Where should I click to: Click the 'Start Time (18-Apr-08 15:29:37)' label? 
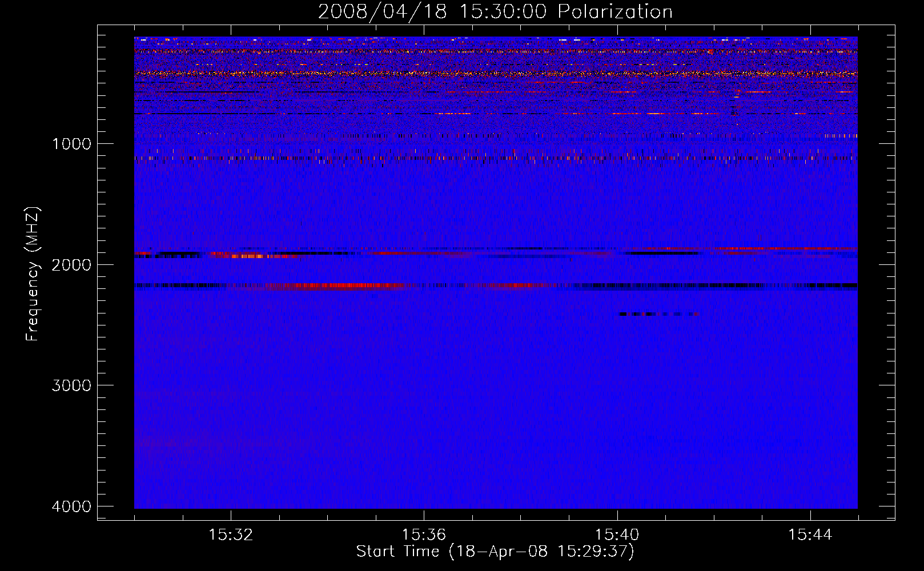(x=495, y=552)
